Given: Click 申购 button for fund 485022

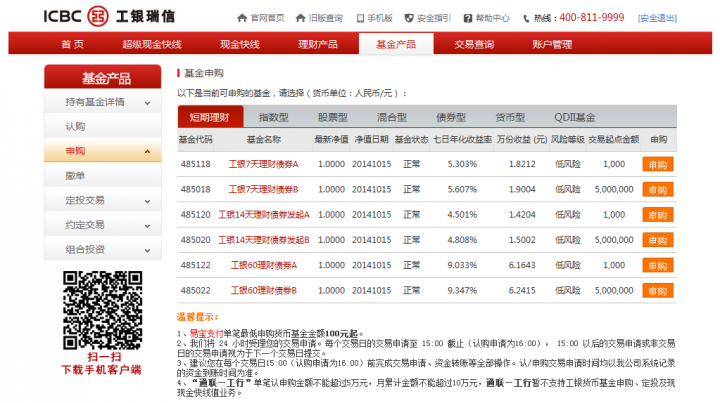Looking at the screenshot, I should (x=658, y=291).
